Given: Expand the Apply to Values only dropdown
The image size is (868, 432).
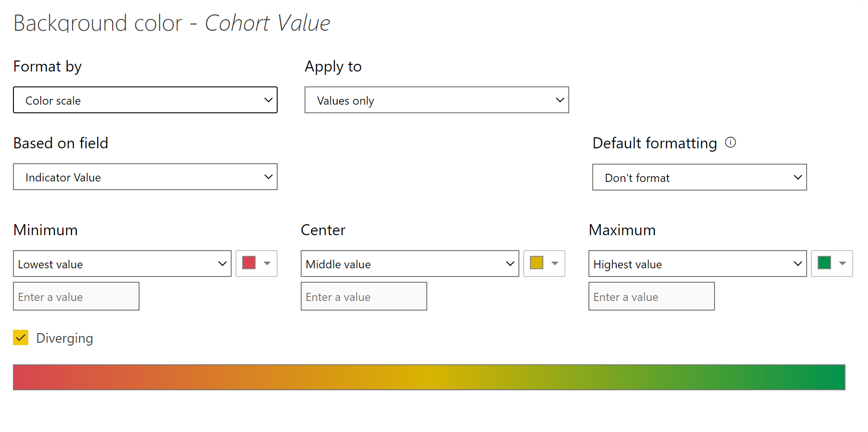Looking at the screenshot, I should click(x=436, y=100).
